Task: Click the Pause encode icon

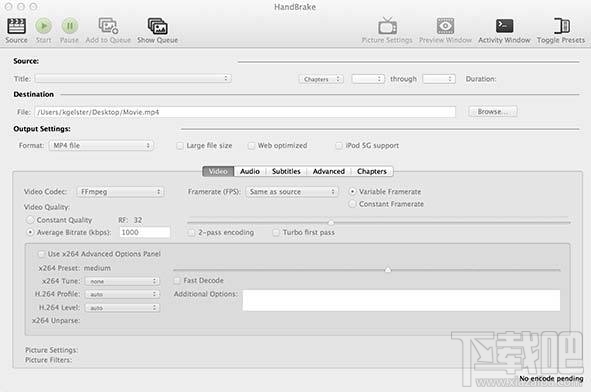Action: (70, 26)
